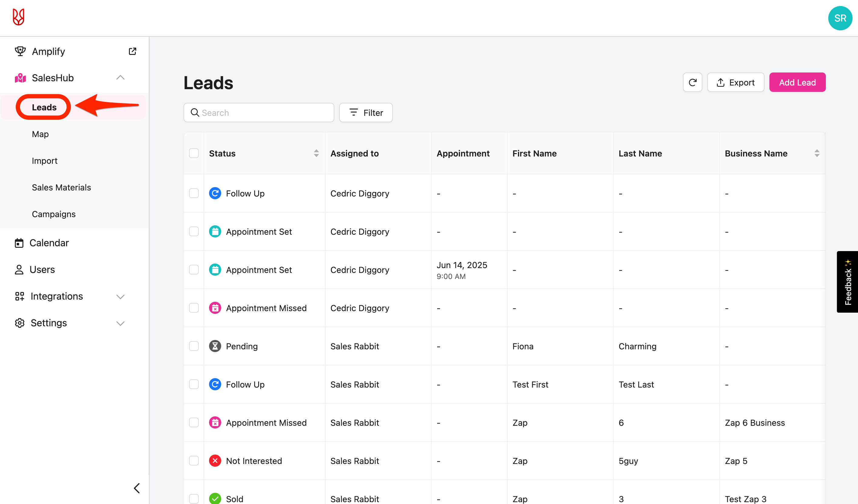Expand the Integrations menu

click(x=120, y=296)
